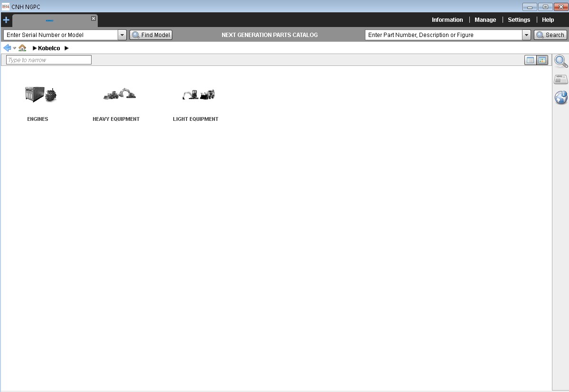The image size is (569, 392).
Task: Go to the home page icon
Action: (x=22, y=48)
